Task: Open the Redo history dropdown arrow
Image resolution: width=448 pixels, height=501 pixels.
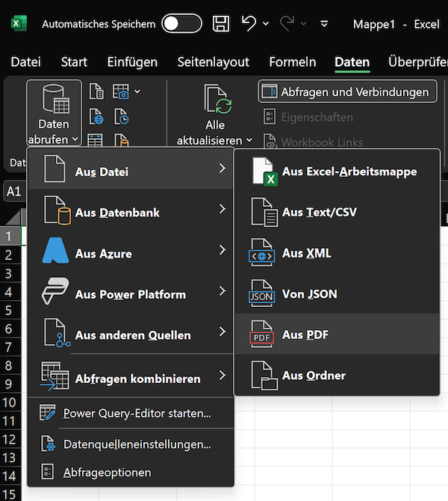Action: (x=304, y=24)
